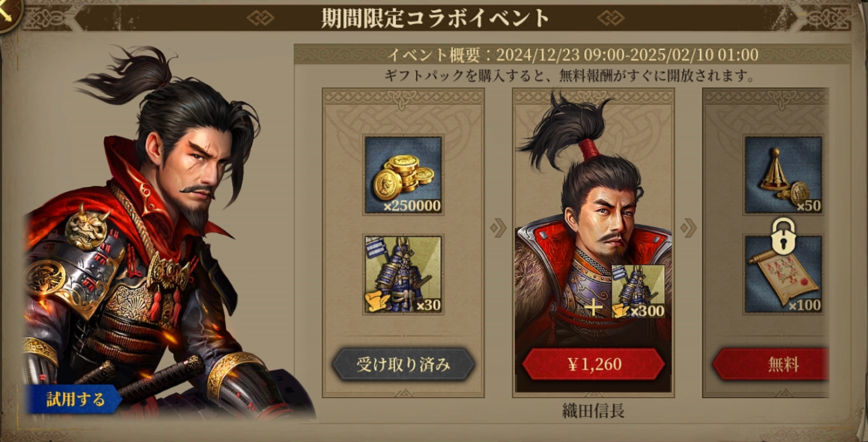Click the padlock icon on the free rewards
The image size is (868, 442).
tap(783, 235)
